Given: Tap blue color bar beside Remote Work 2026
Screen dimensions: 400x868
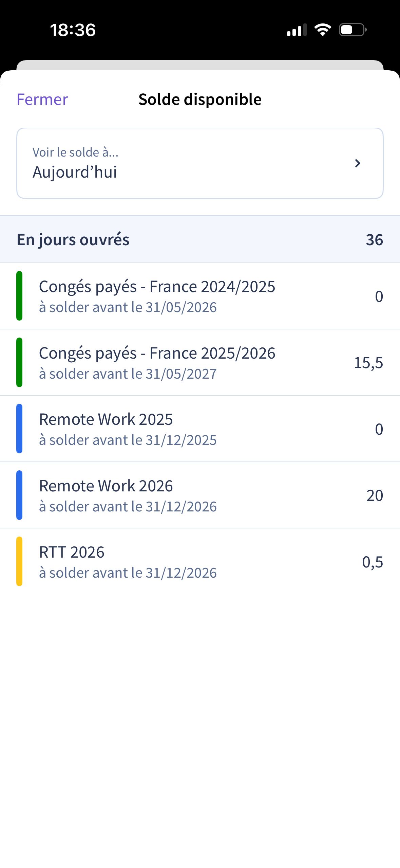Looking at the screenshot, I should (x=19, y=495).
